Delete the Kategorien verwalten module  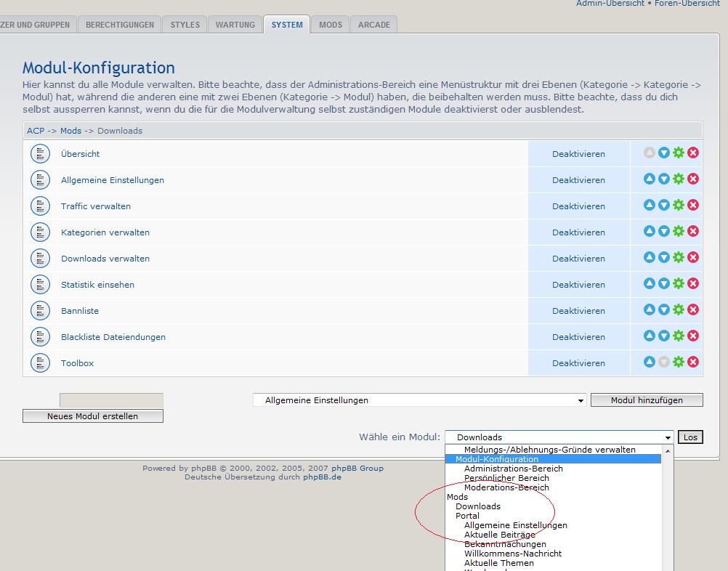(x=693, y=232)
